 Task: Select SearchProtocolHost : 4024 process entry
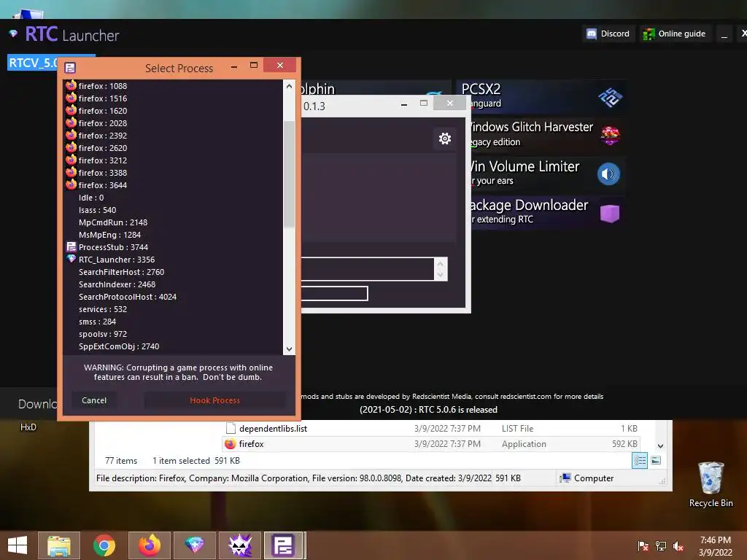point(174,297)
